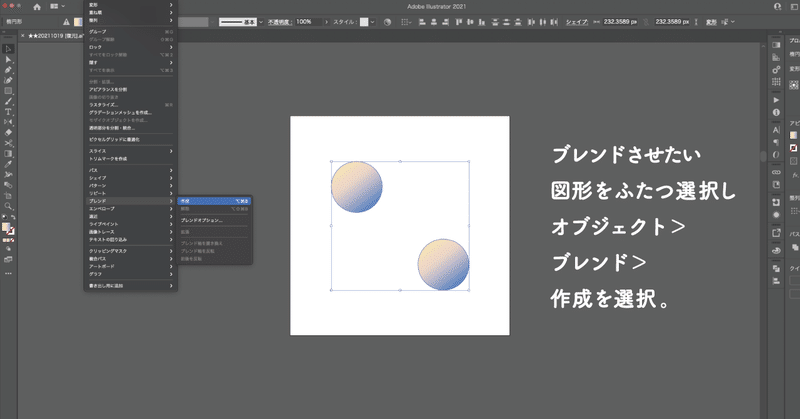Select the Eyedropper tool
This screenshot has width=800, height=419.
(x=8, y=164)
